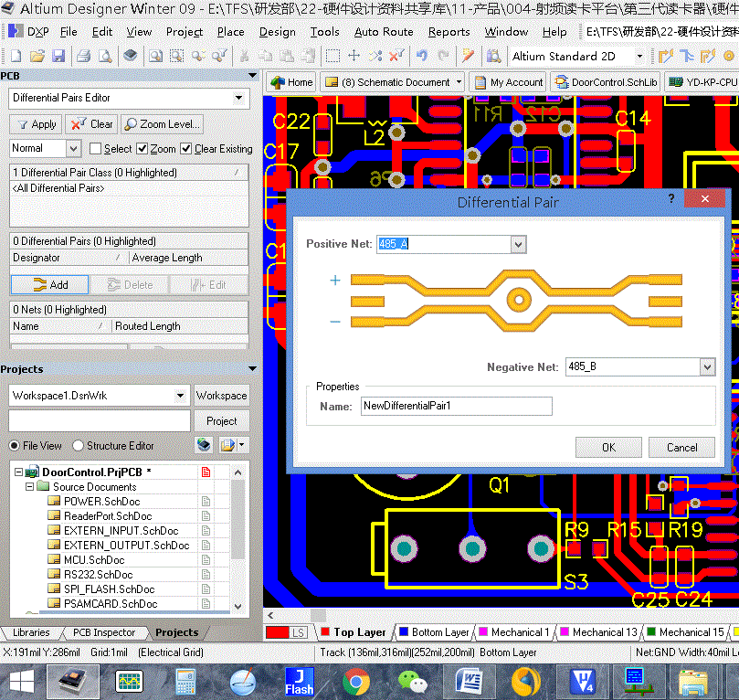Open the Reports menu
This screenshot has width=739, height=700.
coord(449,32)
